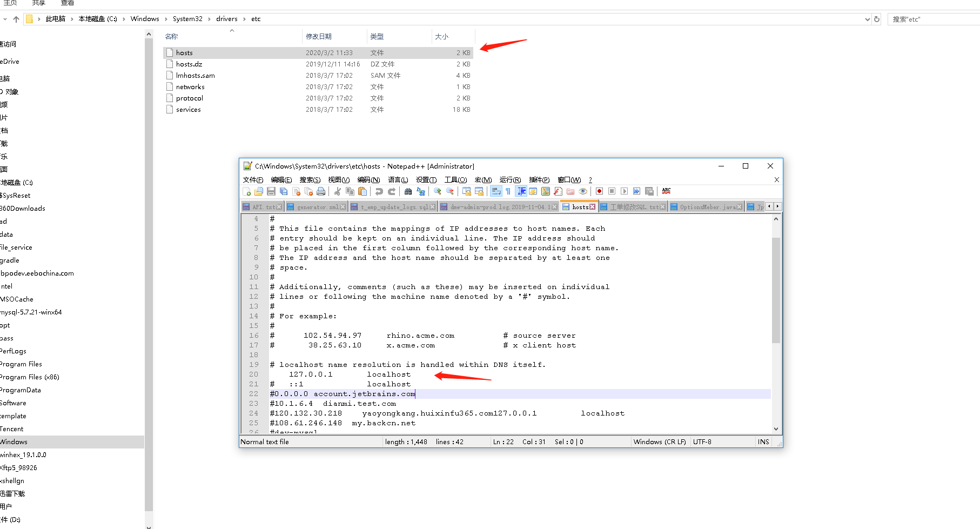Toggle synchronized horizontal scrolling
Image resolution: width=980 pixels, height=529 pixels.
click(x=479, y=191)
